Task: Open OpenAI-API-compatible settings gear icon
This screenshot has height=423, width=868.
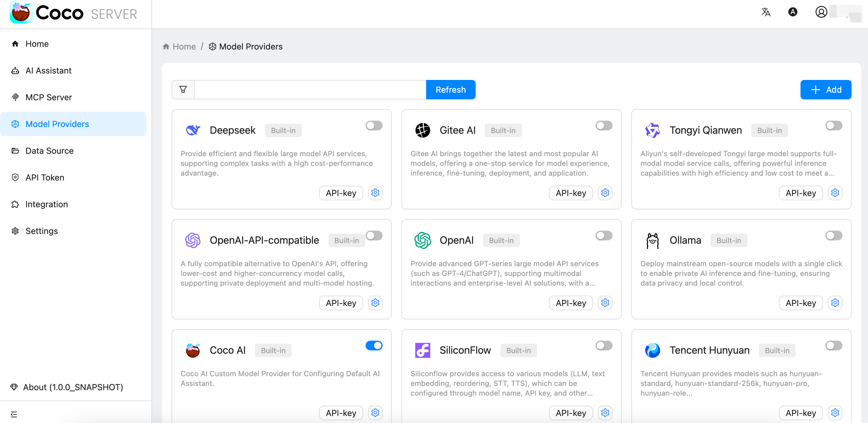Action: tap(375, 303)
